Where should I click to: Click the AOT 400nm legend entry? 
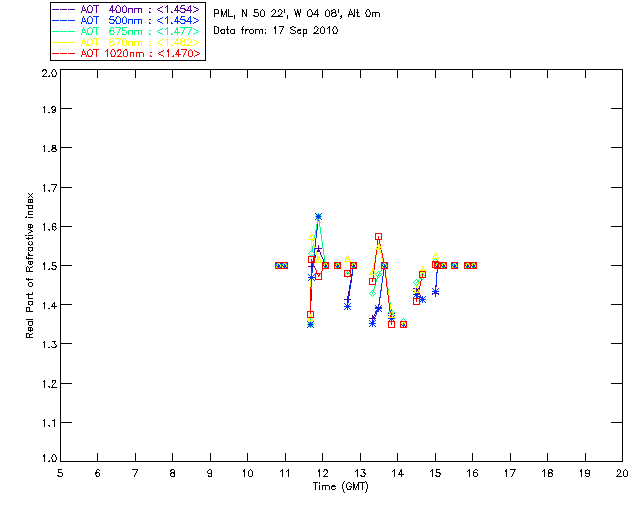[x=126, y=9]
